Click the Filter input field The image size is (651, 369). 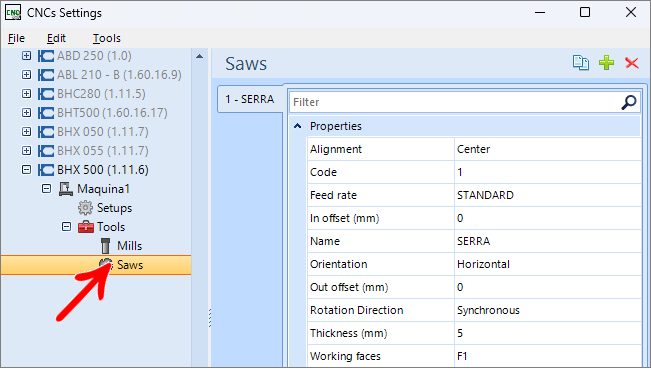click(455, 102)
